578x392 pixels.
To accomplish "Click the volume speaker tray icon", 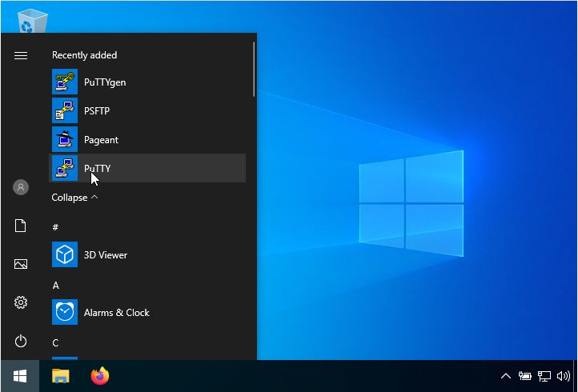I will coord(564,376).
